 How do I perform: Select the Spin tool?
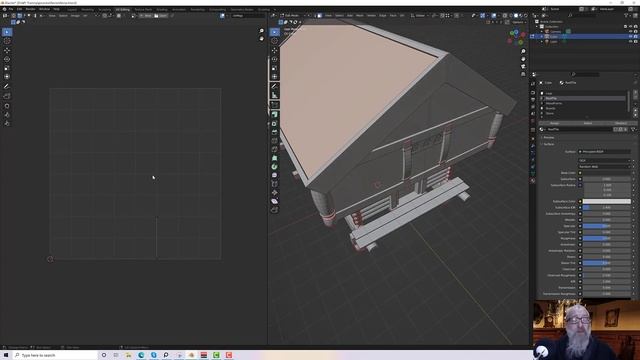[x=274, y=167]
